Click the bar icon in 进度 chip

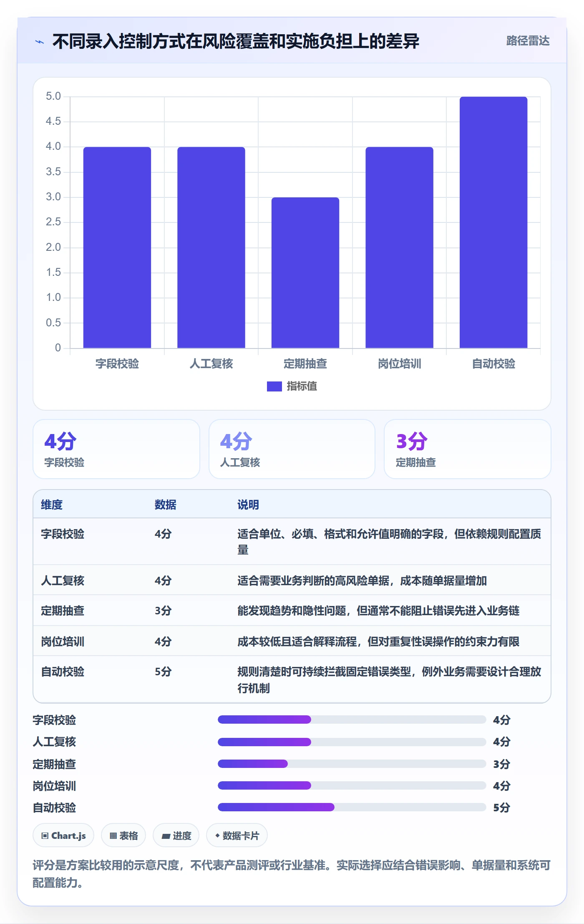coord(166,836)
